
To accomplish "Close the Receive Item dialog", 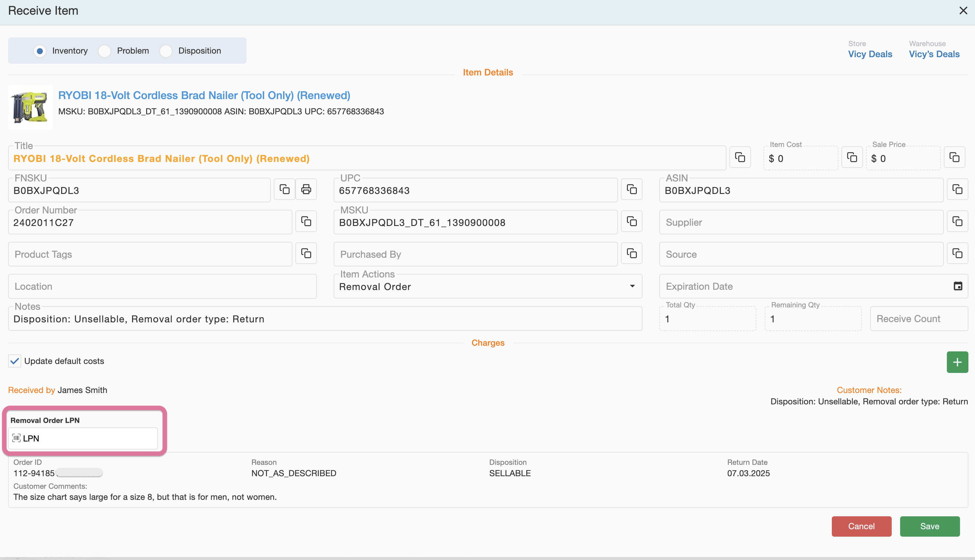I will pyautogui.click(x=963, y=10).
